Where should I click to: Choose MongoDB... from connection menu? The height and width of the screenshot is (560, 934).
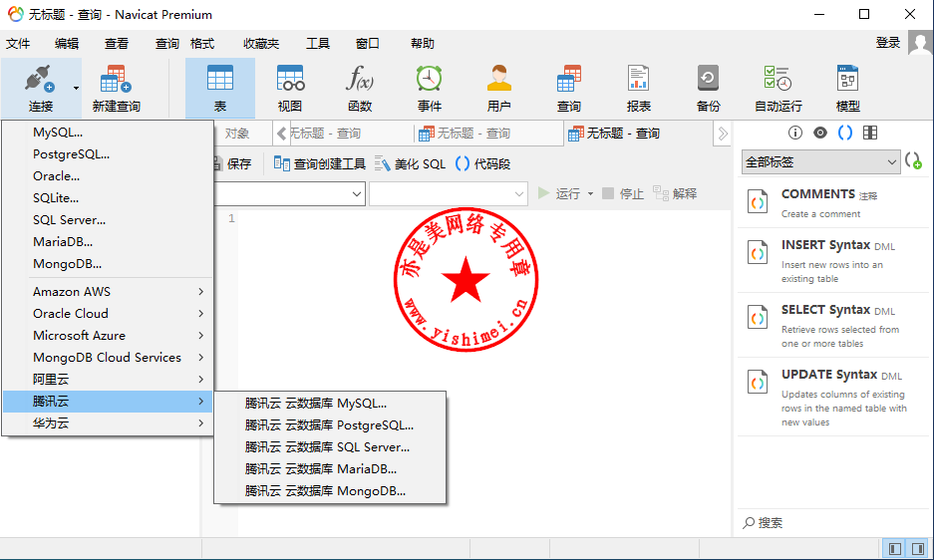108,264
